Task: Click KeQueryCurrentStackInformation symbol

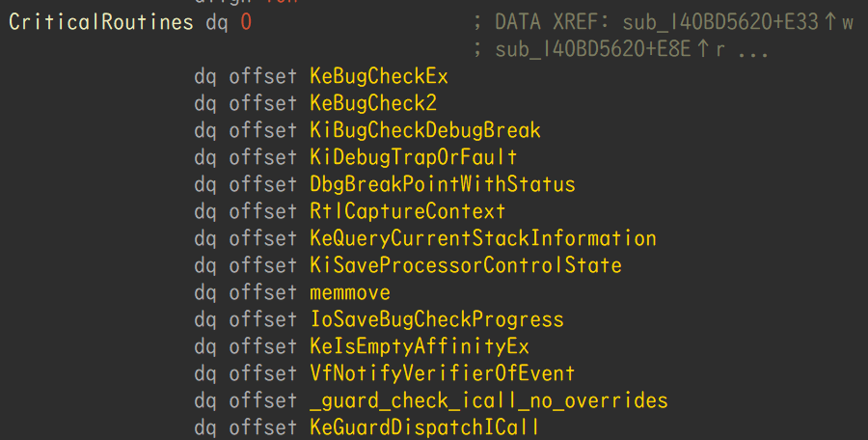Action: pos(483,239)
